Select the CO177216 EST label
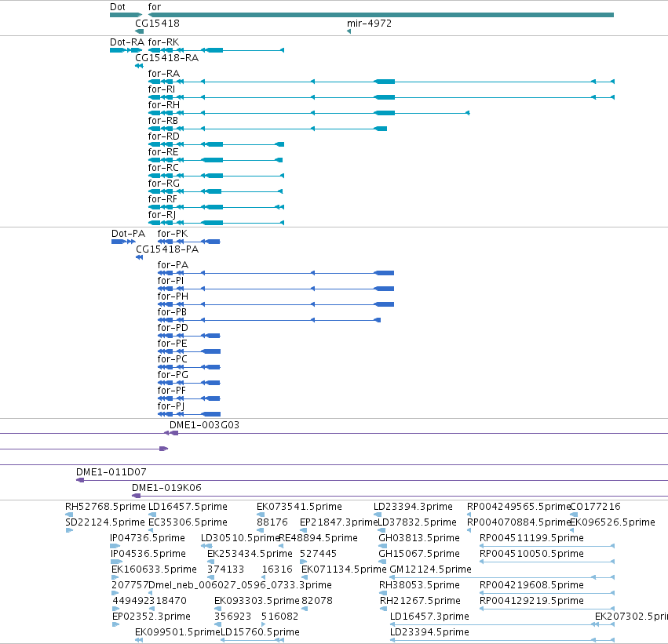This screenshot has width=668, height=644. pos(595,507)
